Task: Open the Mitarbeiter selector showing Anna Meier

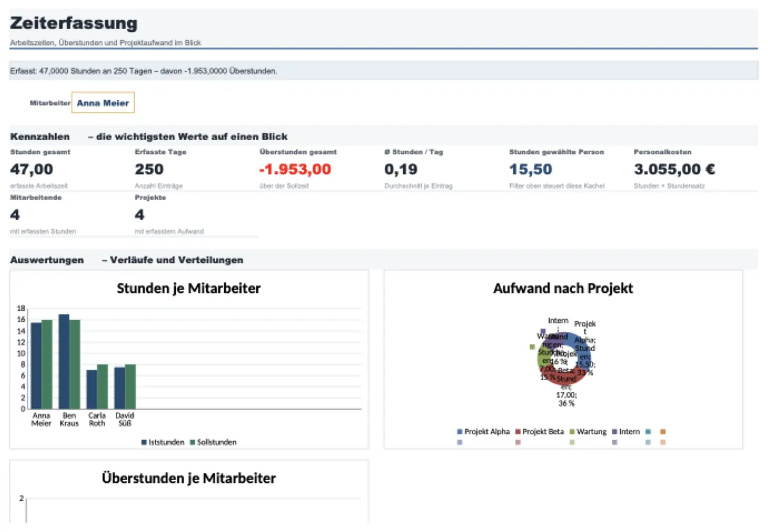Action: 103,102
